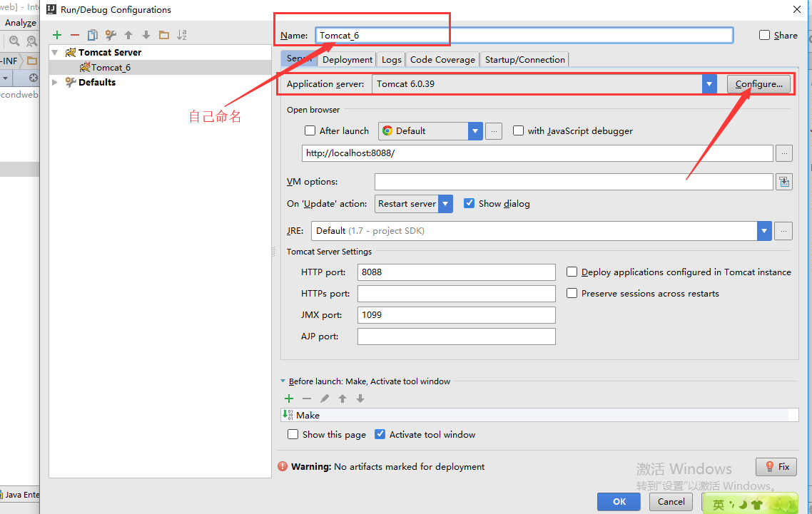Viewport: 812px width, 514px height.
Task: Click the HTTPs port field
Action: coord(456,294)
